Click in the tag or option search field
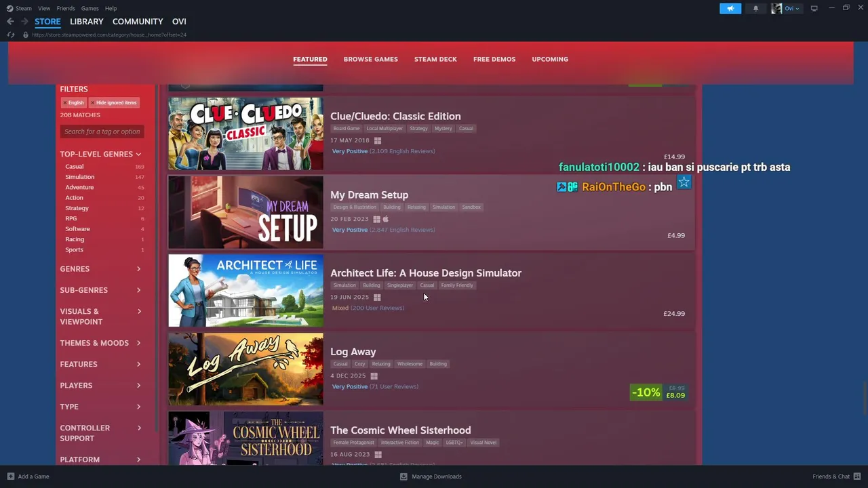Image resolution: width=868 pixels, height=488 pixels. 102,131
